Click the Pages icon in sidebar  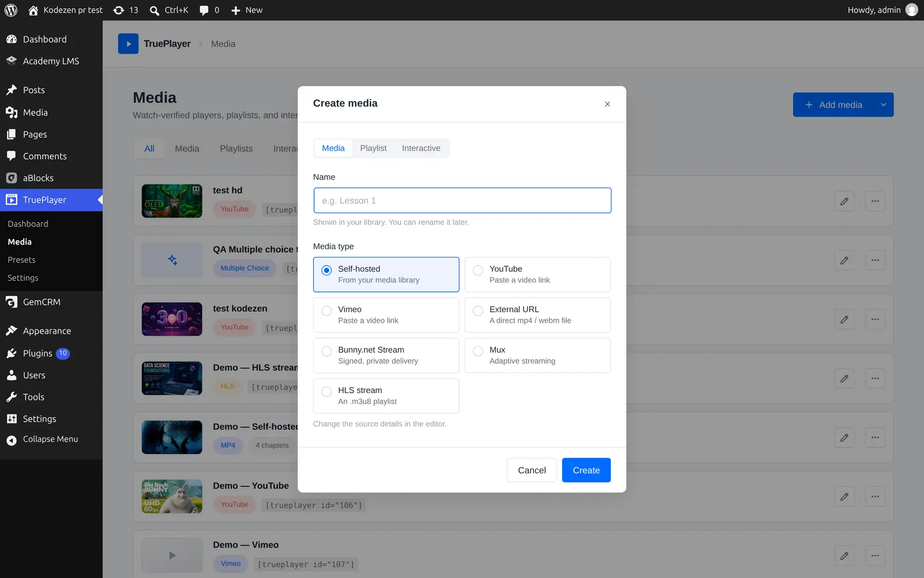(11, 134)
